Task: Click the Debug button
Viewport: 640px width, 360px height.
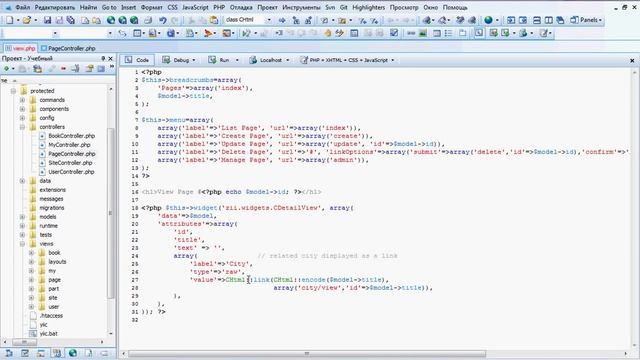Action: point(176,60)
